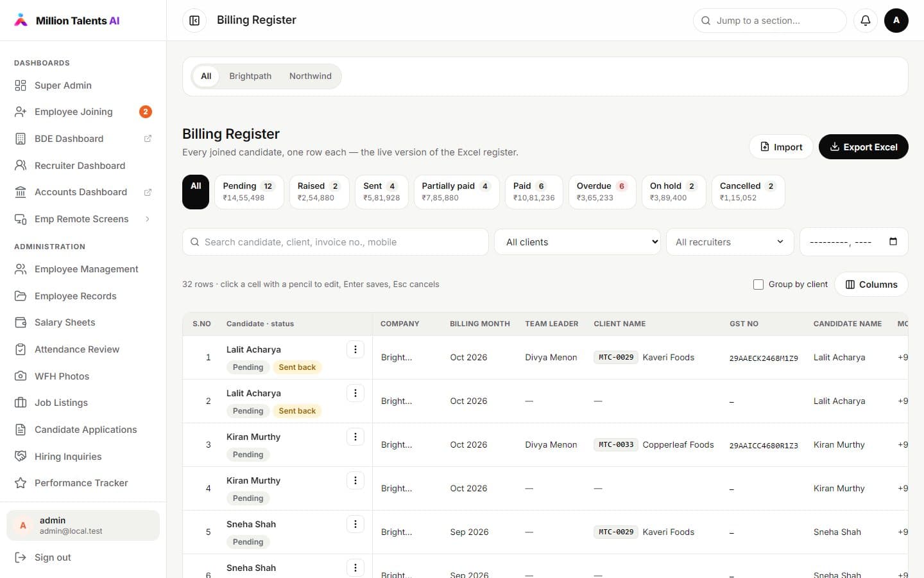Open row 5 Sneha Shah actions menu

coord(355,524)
